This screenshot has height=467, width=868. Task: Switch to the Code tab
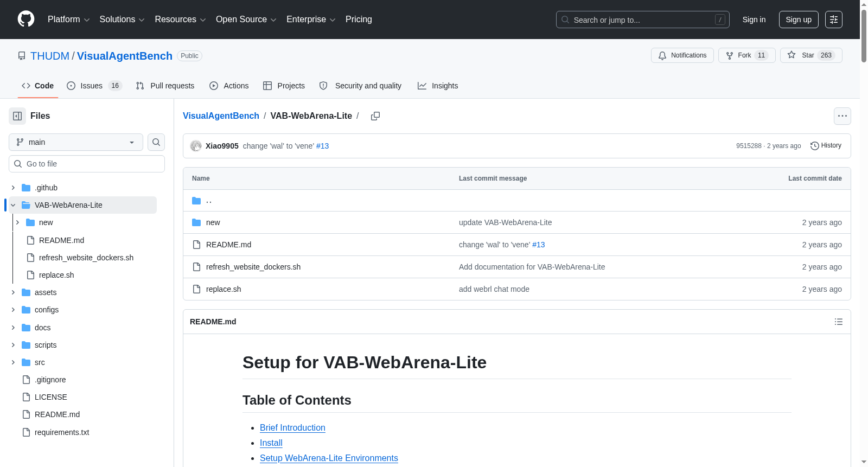pyautogui.click(x=38, y=86)
